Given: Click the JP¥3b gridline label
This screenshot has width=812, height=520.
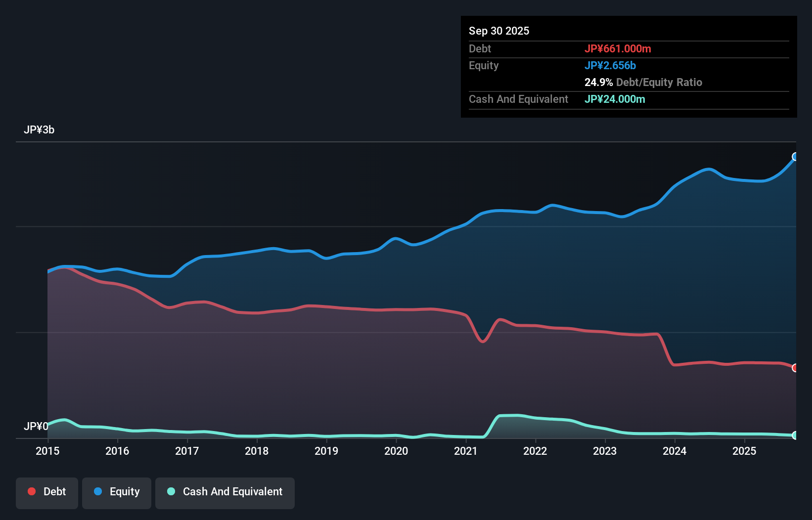Looking at the screenshot, I should [x=40, y=130].
